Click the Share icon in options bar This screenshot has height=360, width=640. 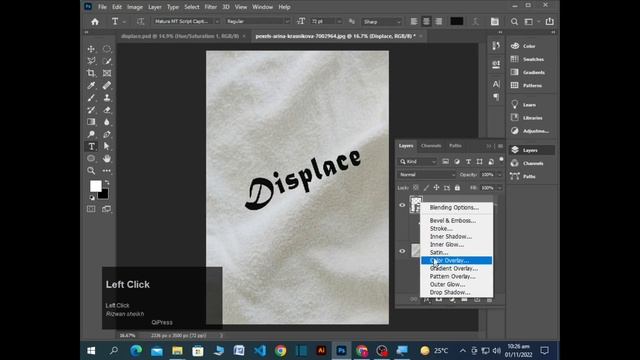[x=550, y=22]
